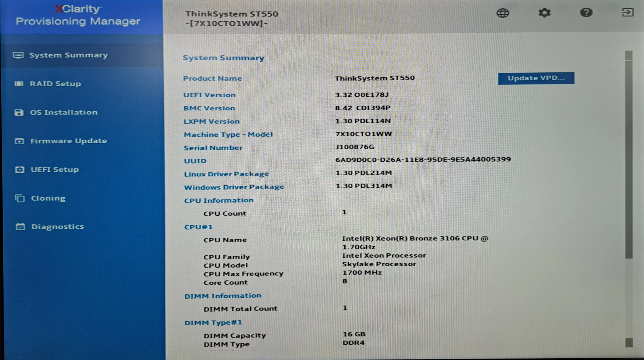Click the Intel Xeon Bronze 3106 CPU name
644x360 pixels.
(x=415, y=243)
